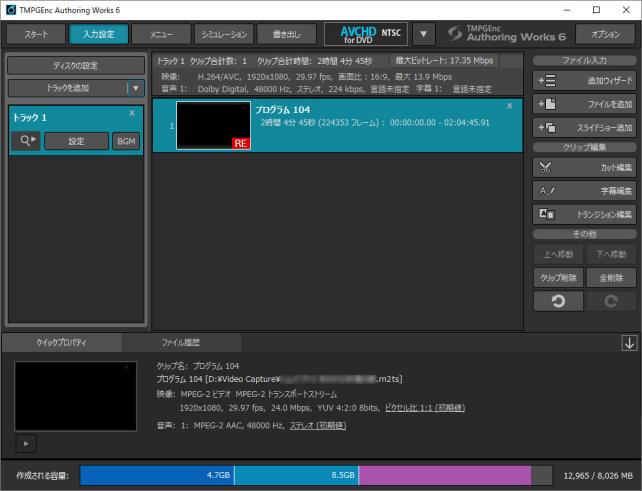Click the 追加ウィザード icon button
The image size is (642, 491).
click(x=584, y=80)
